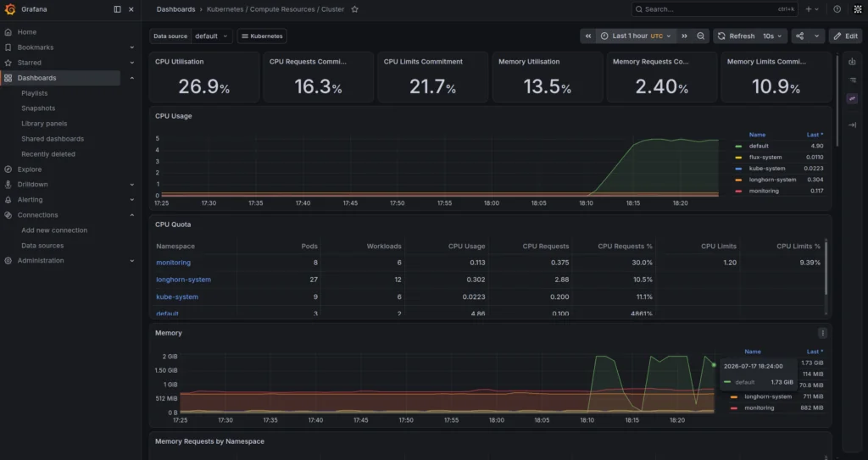Shift time range forward
Screen dimensions: 868x460
click(684, 36)
